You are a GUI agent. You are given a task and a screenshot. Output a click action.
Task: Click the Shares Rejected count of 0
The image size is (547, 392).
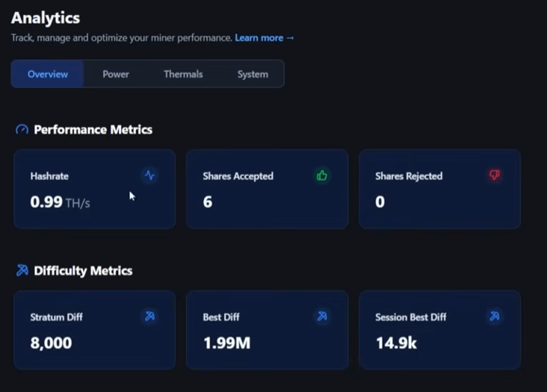380,202
